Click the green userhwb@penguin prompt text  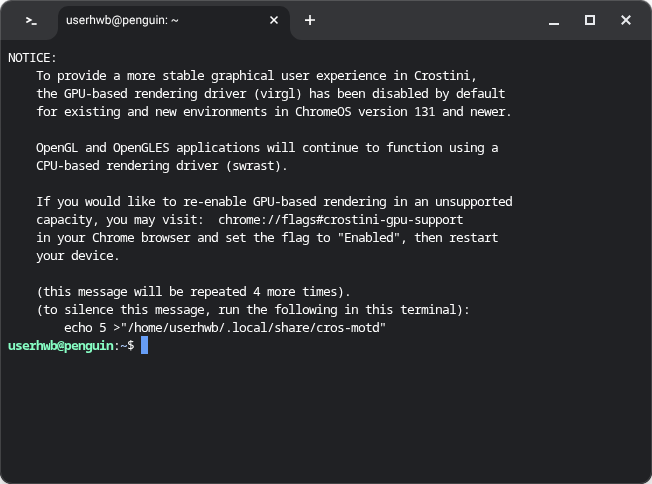(62, 345)
